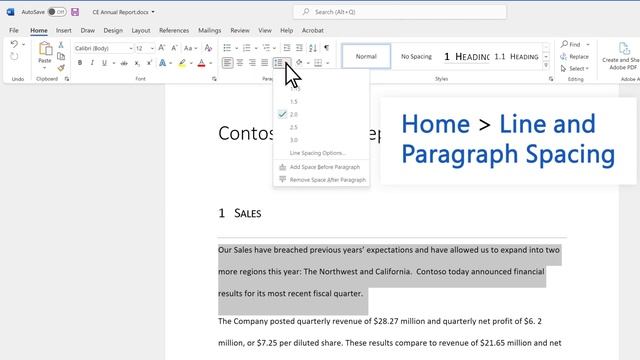Click the Increase Font Size icon
Image resolution: width=640 pixels, height=360 pixels.
(x=162, y=48)
